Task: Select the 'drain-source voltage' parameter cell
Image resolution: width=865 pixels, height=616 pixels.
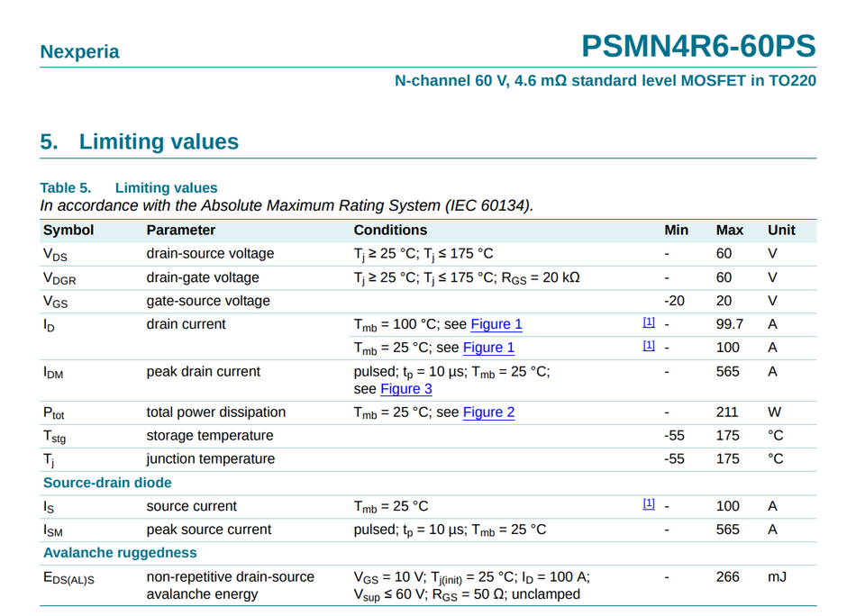Action: pos(210,253)
